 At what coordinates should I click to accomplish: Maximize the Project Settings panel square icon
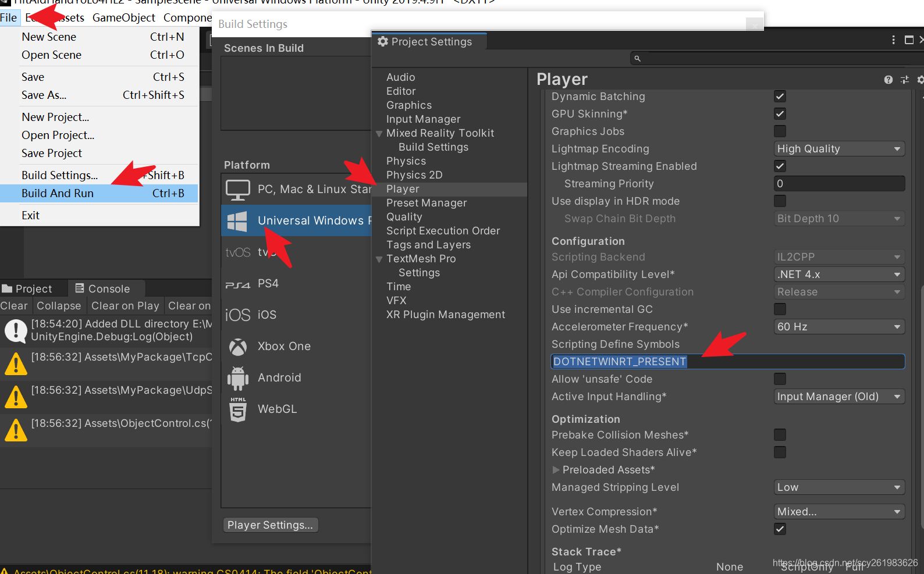(x=909, y=40)
